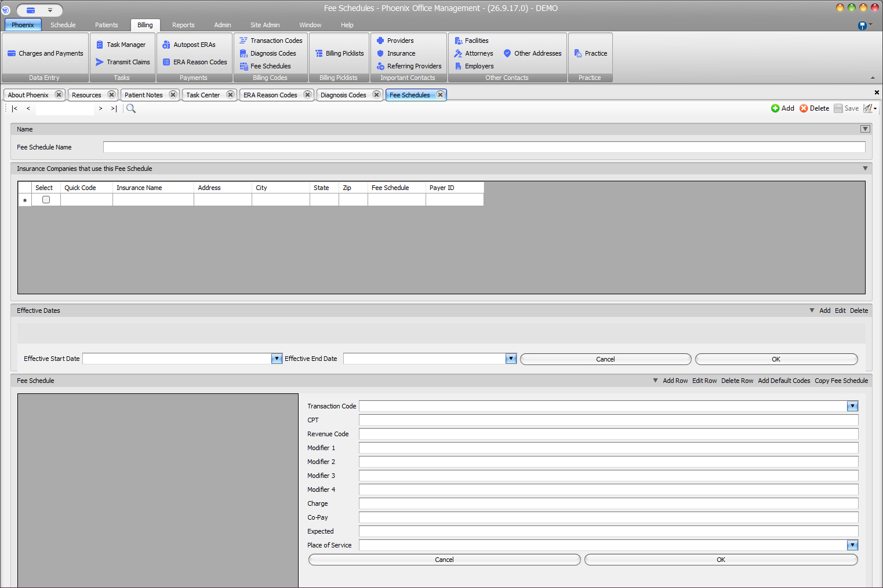
Task: Collapse Fee Schedule section
Action: tap(655, 381)
